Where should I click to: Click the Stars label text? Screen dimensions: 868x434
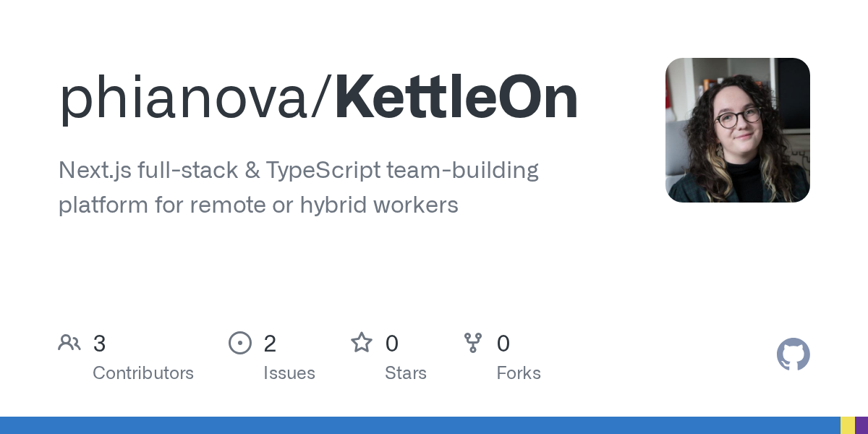406,373
